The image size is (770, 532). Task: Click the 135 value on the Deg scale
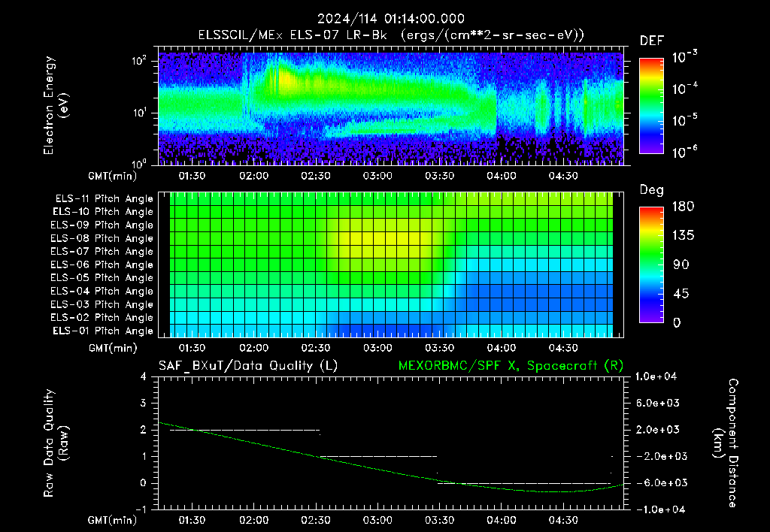683,235
